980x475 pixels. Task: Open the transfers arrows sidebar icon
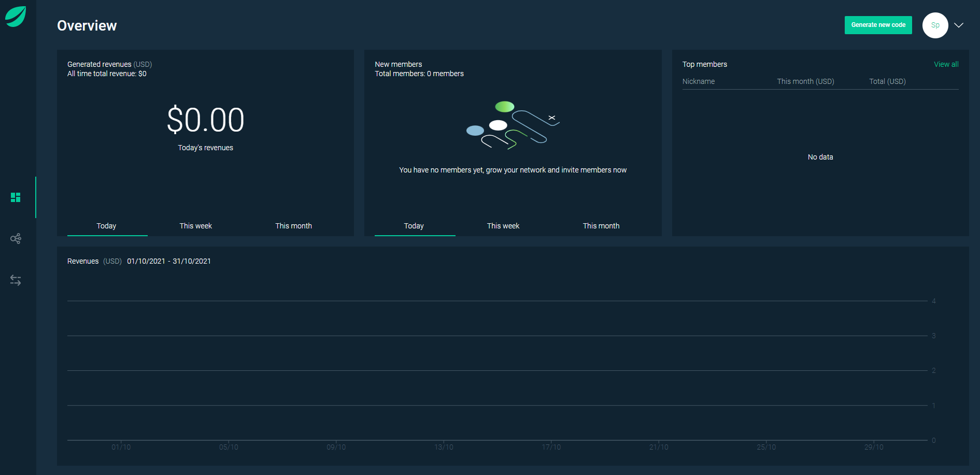[x=16, y=280]
